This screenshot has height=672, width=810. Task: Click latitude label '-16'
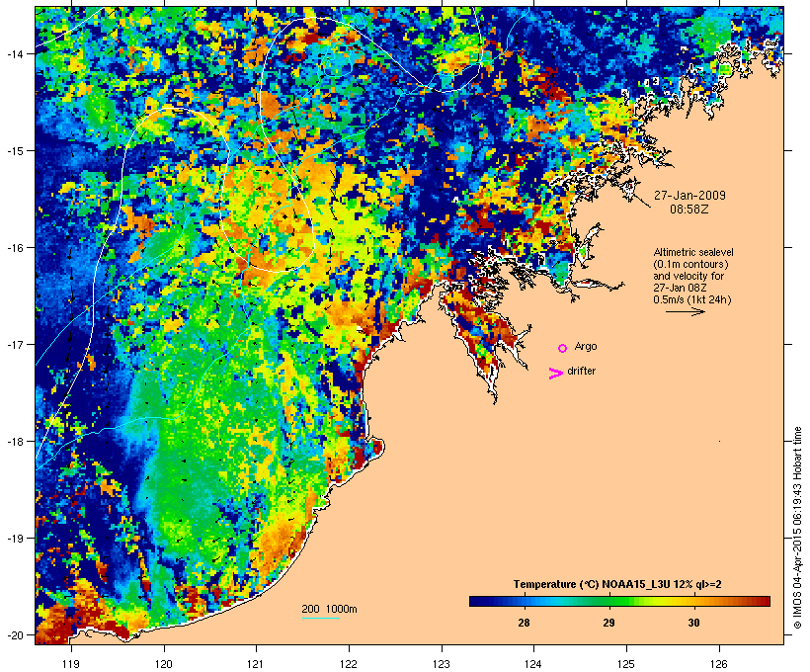pyautogui.click(x=15, y=248)
